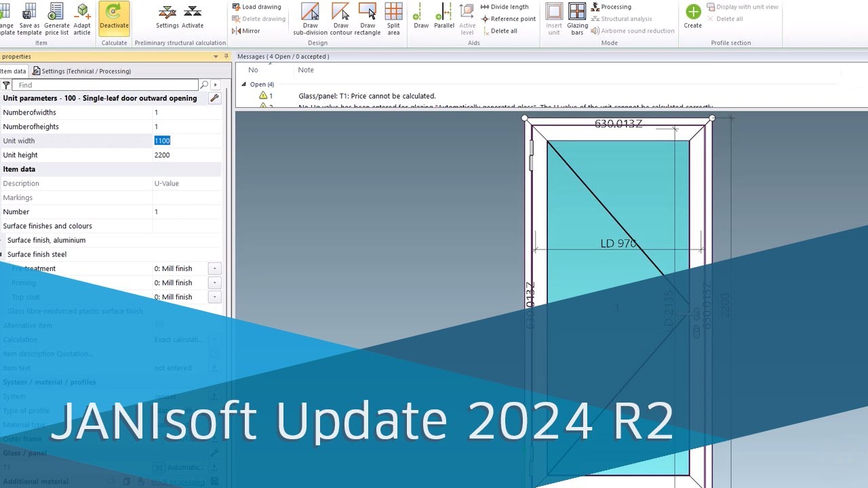The height and width of the screenshot is (488, 868).
Task: Click the magnifier search icon
Action: tap(204, 85)
